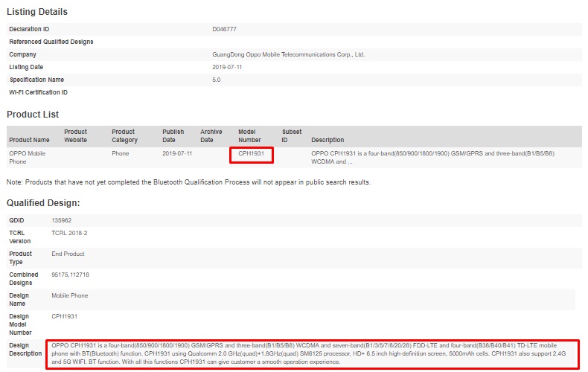
Task: Select the Design Name value Mobile Phone
Action: tap(70, 295)
